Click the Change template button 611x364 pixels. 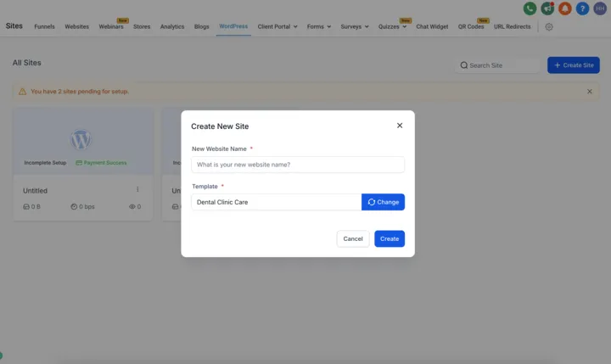(x=383, y=202)
